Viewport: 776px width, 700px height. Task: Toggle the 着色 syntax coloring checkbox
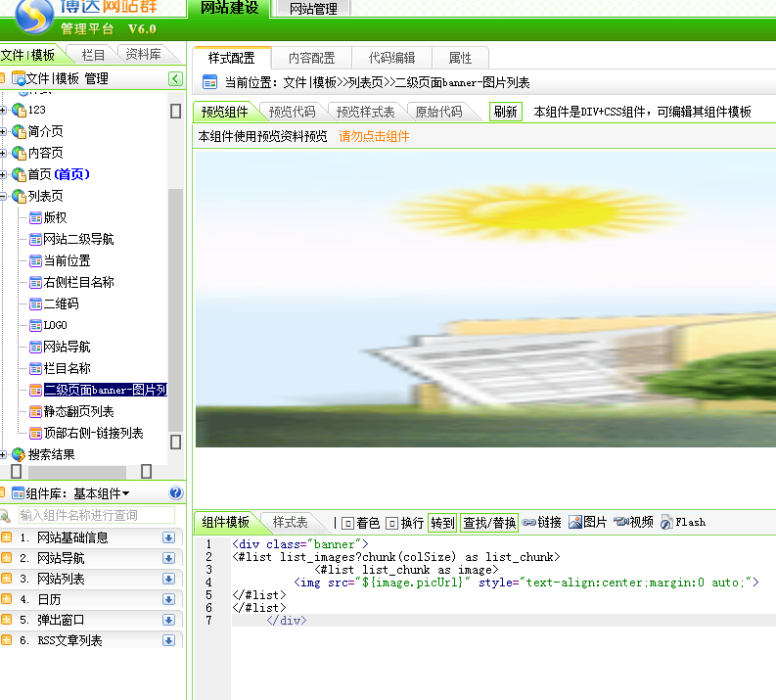click(x=347, y=523)
